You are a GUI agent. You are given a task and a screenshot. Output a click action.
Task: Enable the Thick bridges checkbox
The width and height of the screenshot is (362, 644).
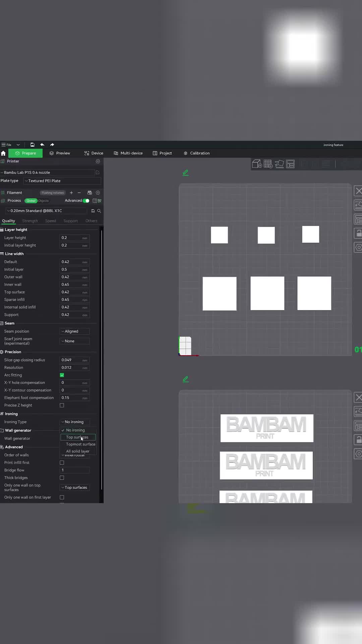pyautogui.click(x=62, y=478)
